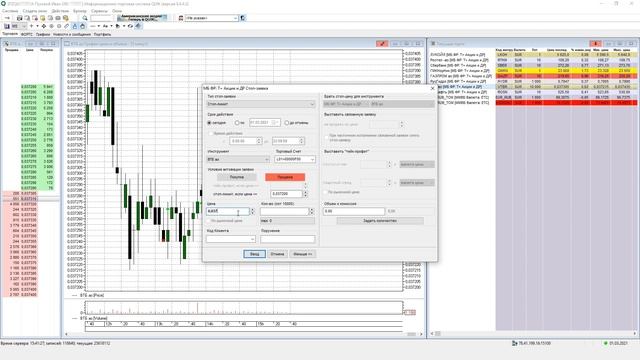The image size is (640, 360).
Task: Open the Система menu
Action: [x=10, y=11]
